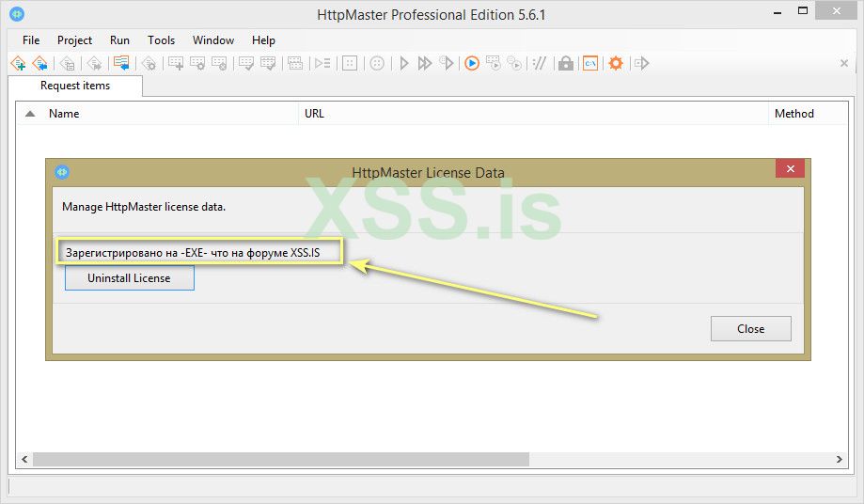Click the HttpMaster app icon in title bar
This screenshot has height=504, width=864.
point(17,14)
